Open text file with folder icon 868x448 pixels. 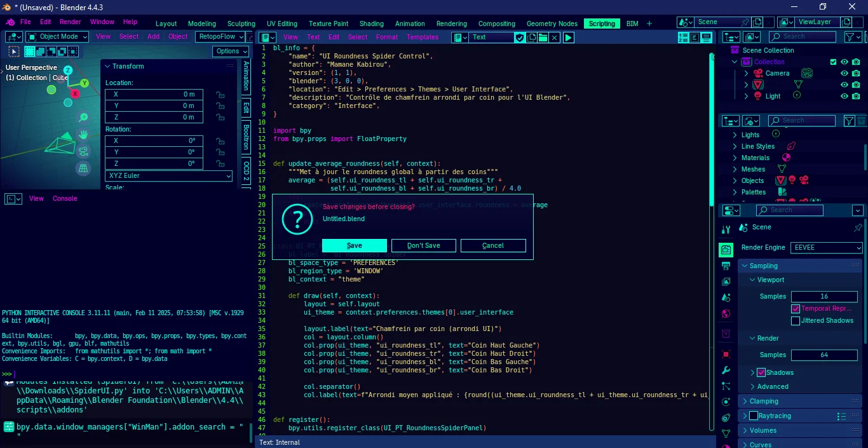pos(543,37)
